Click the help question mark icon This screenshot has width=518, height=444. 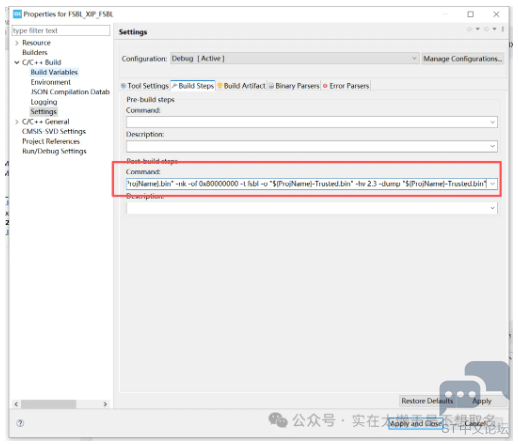coord(20,423)
